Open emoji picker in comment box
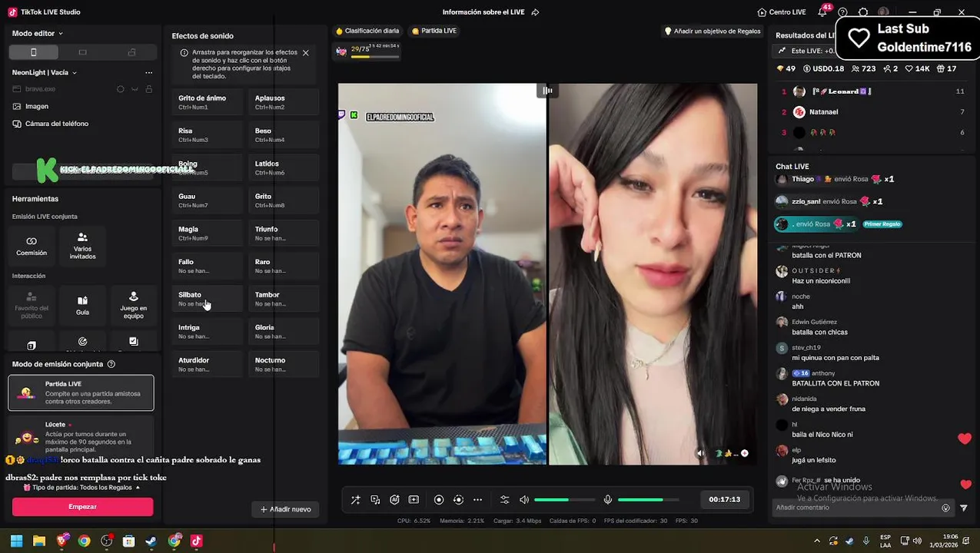Screen dimensions: 980x553 tap(945, 508)
